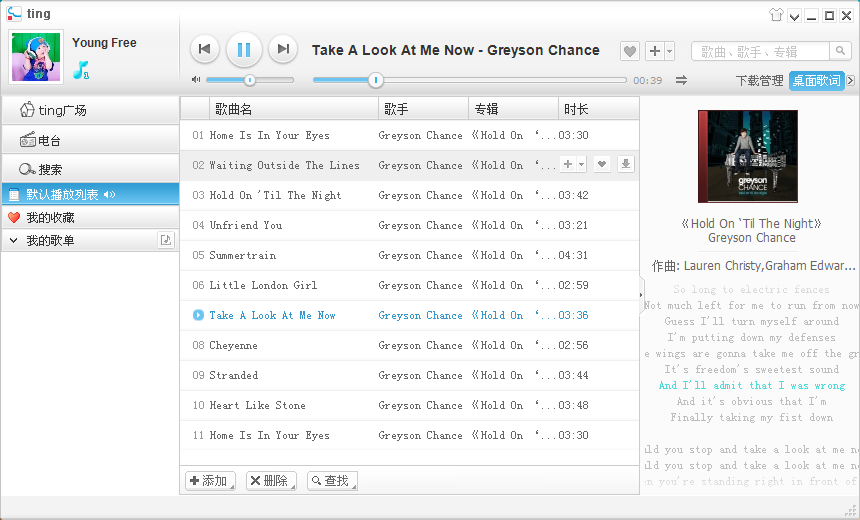Click the music note level icon
The width and height of the screenshot is (860, 520).
tap(81, 70)
